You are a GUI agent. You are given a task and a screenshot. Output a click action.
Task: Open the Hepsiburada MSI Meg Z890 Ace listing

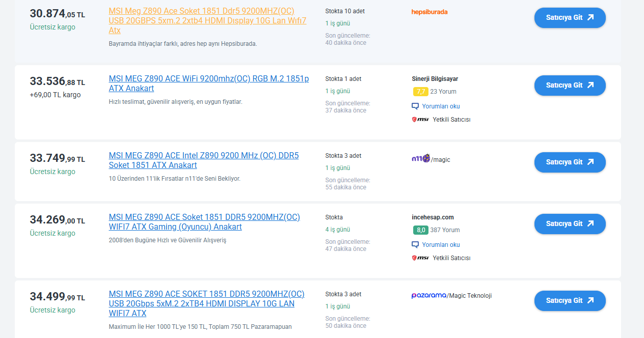[208, 21]
